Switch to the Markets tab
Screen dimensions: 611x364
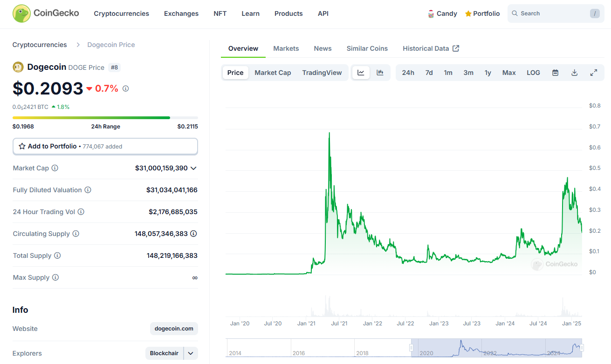(x=286, y=48)
